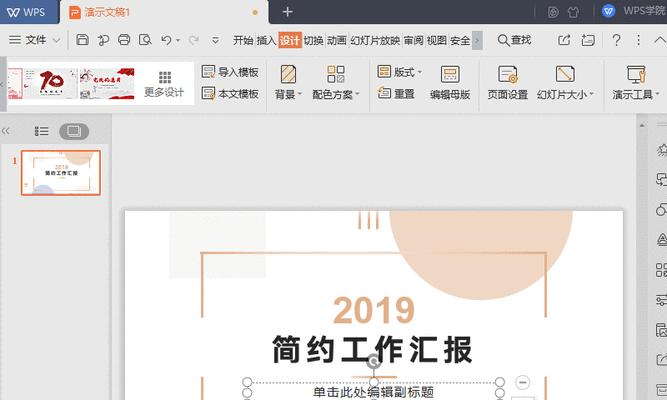The height and width of the screenshot is (400, 667).
Task: Collapse the ribbon with the up chevron
Action: point(660,40)
